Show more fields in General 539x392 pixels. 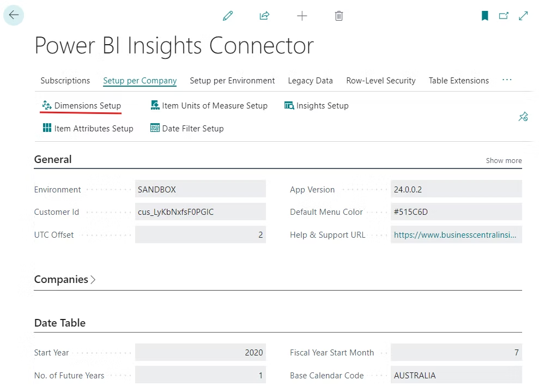click(504, 161)
